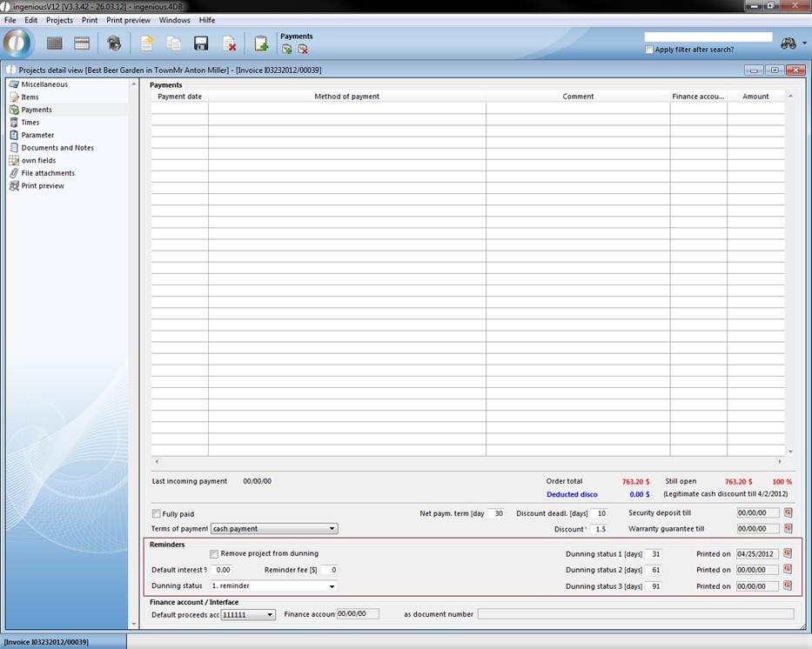This screenshot has width=812, height=649.
Task: Open File attachments in the sidebar
Action: pyautogui.click(x=48, y=173)
